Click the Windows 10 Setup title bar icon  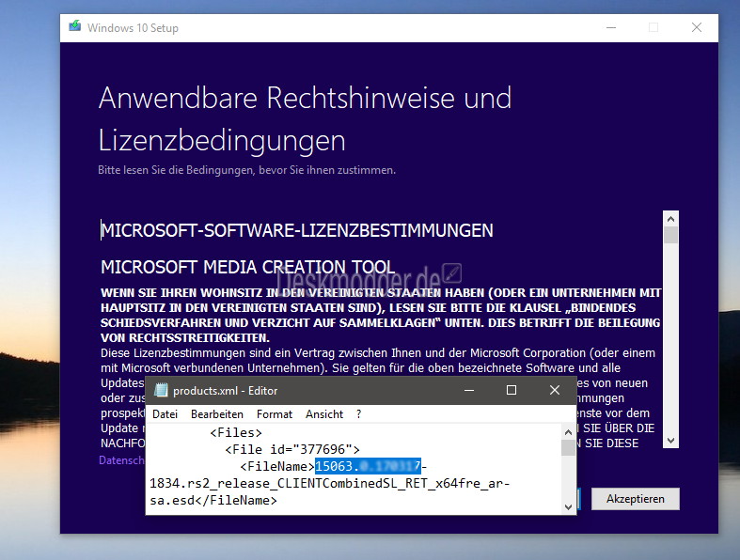click(74, 26)
